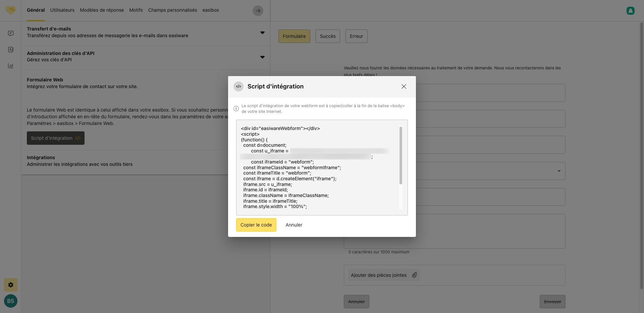644x313 pixels.
Task: Close the Script d'intégration dialog
Action: coord(404,86)
